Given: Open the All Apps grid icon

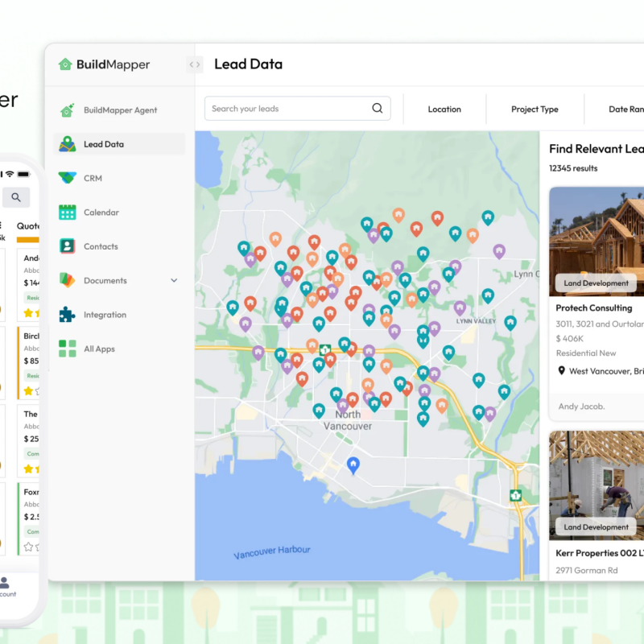Looking at the screenshot, I should [x=67, y=349].
